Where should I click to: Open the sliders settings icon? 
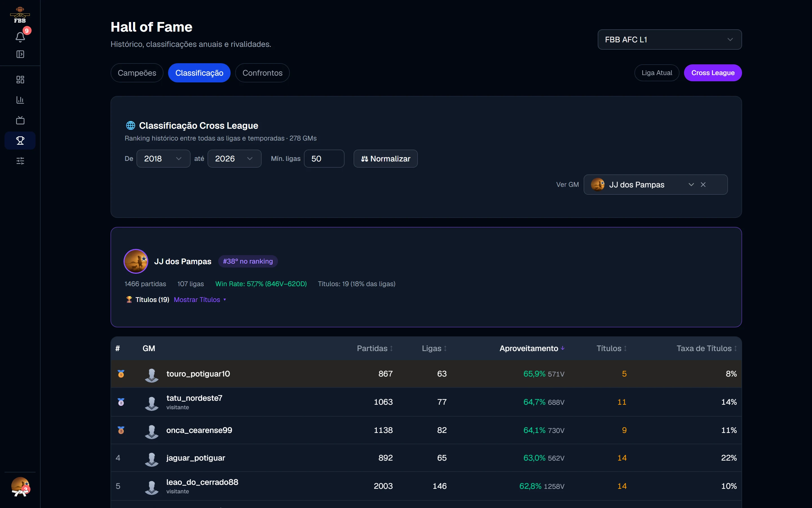(20, 161)
